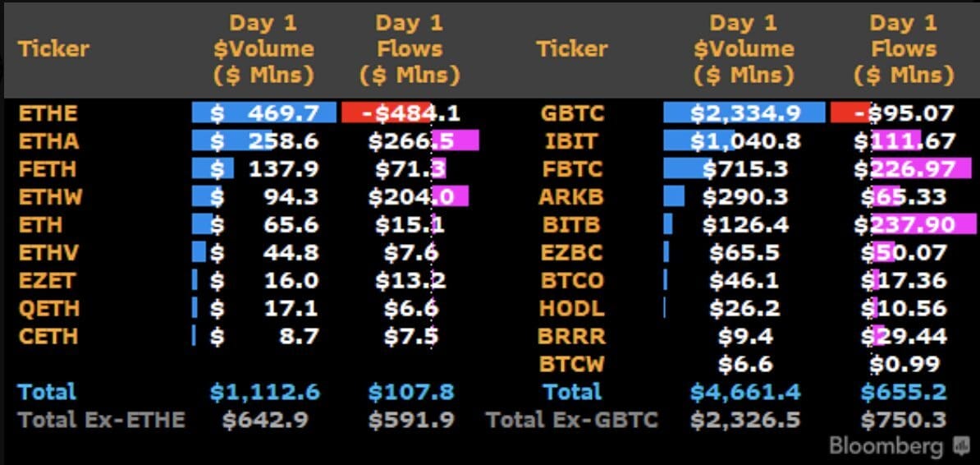Click the red GBTC outflow bar
The image size is (980, 465).
click(850, 113)
